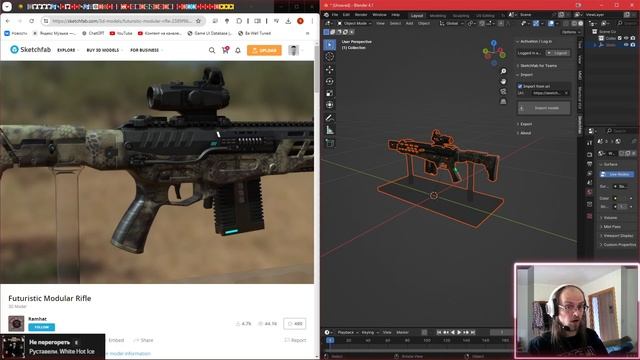Select the Scale tool in Blender toolbar

(x=329, y=93)
